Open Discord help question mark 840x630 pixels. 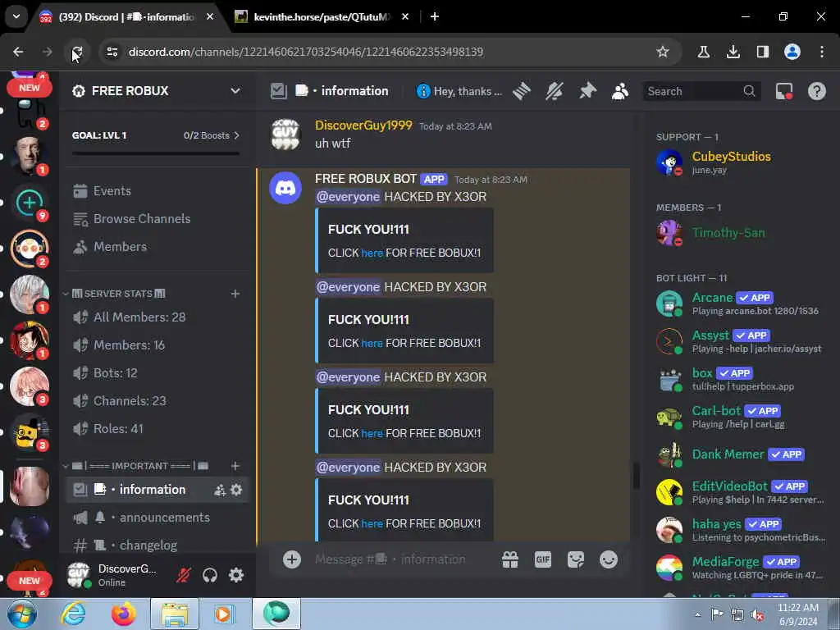[x=817, y=91]
